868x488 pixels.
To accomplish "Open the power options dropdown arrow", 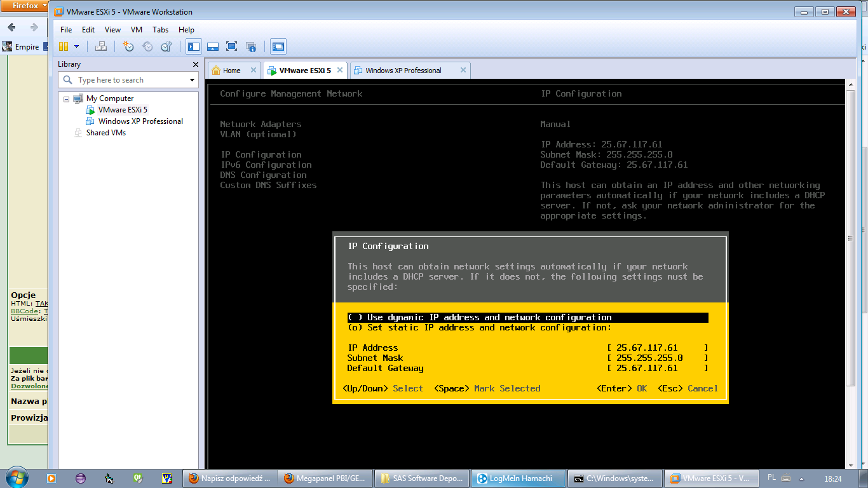I will point(76,46).
